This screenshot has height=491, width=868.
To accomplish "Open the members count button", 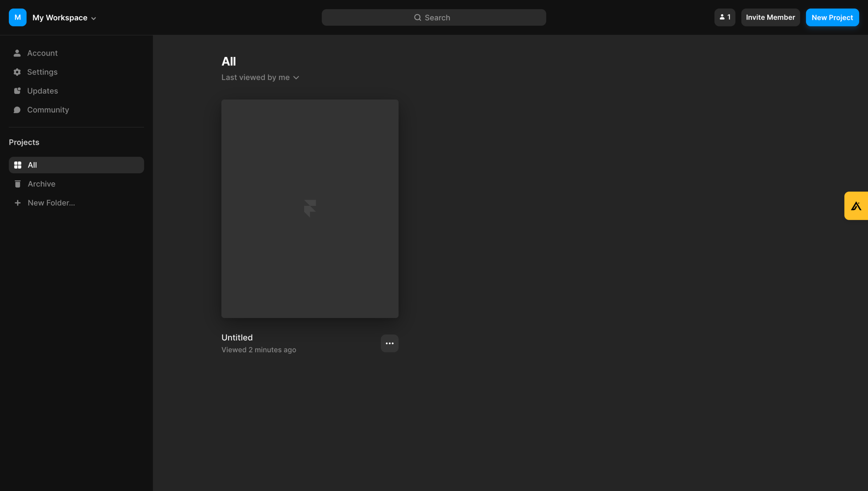I will tap(725, 17).
